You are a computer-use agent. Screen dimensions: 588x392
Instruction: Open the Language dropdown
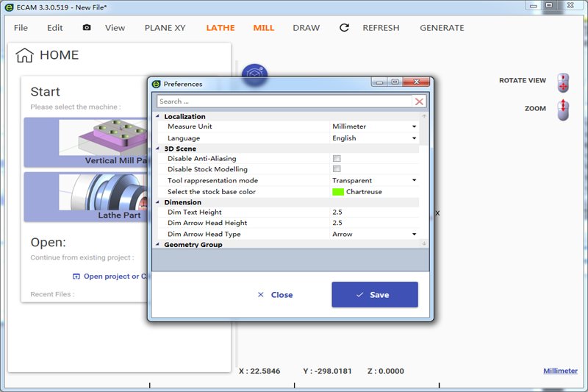point(414,138)
